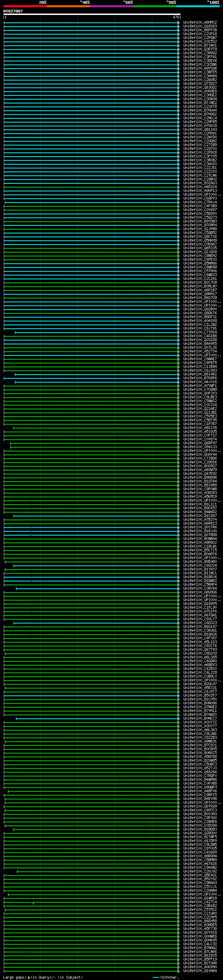The image size is (223, 980).
Task: Click the cyan =100char. scale bar legend
Action: pyautogui.click(x=155, y=977)
